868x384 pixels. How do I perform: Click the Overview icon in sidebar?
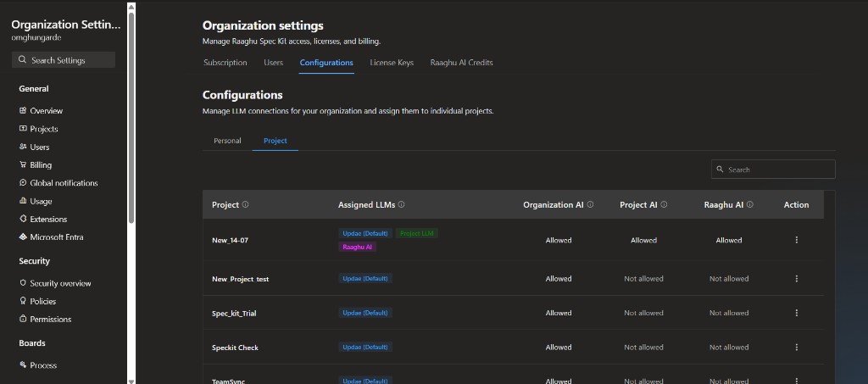tap(23, 111)
